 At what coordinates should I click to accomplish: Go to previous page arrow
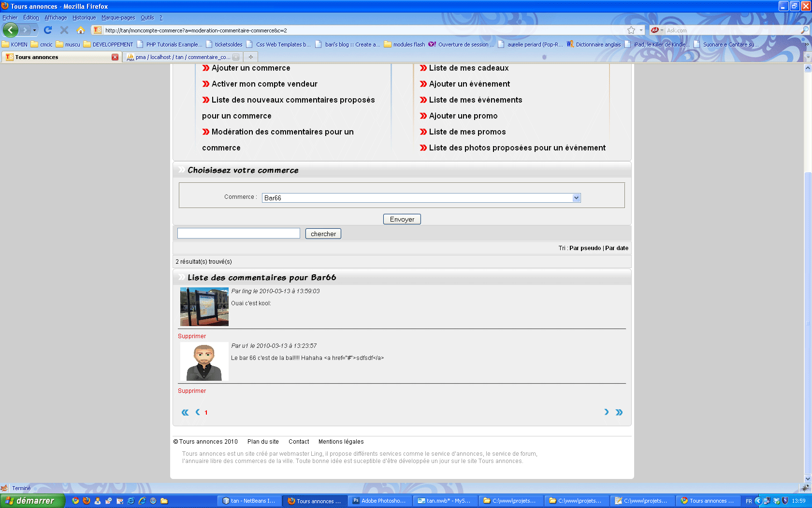click(x=198, y=412)
